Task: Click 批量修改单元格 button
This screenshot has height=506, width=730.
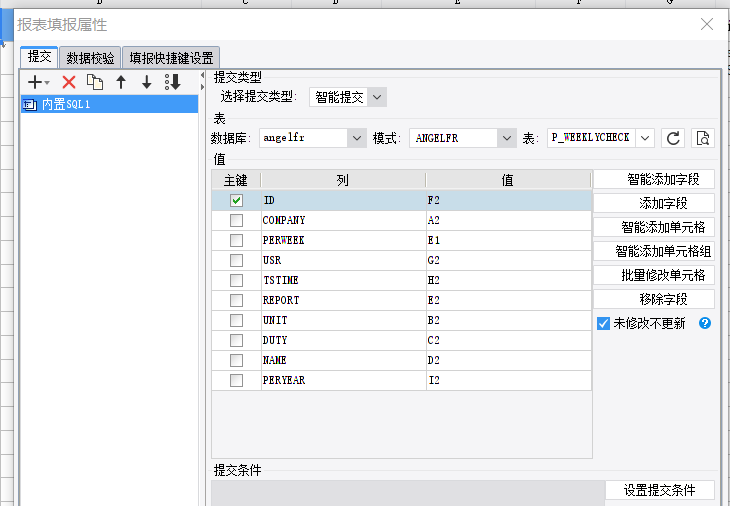Action: pyautogui.click(x=654, y=275)
